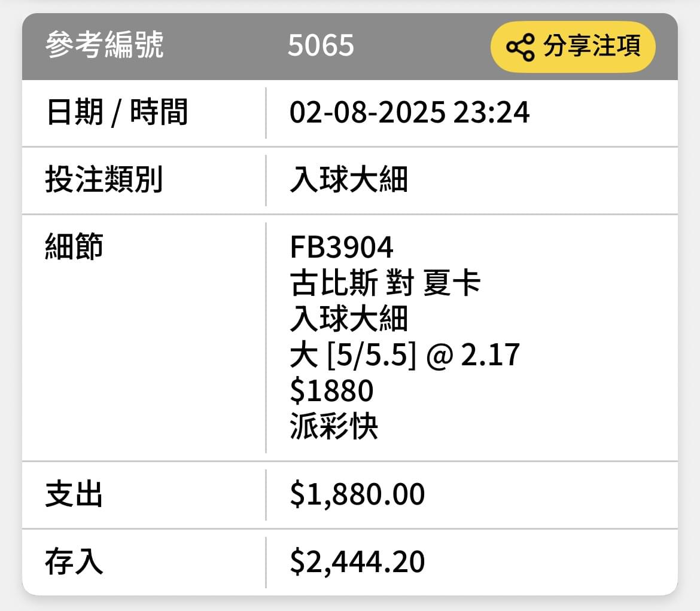Select the match code FB3904
This screenshot has height=611, width=700.
coord(342,248)
